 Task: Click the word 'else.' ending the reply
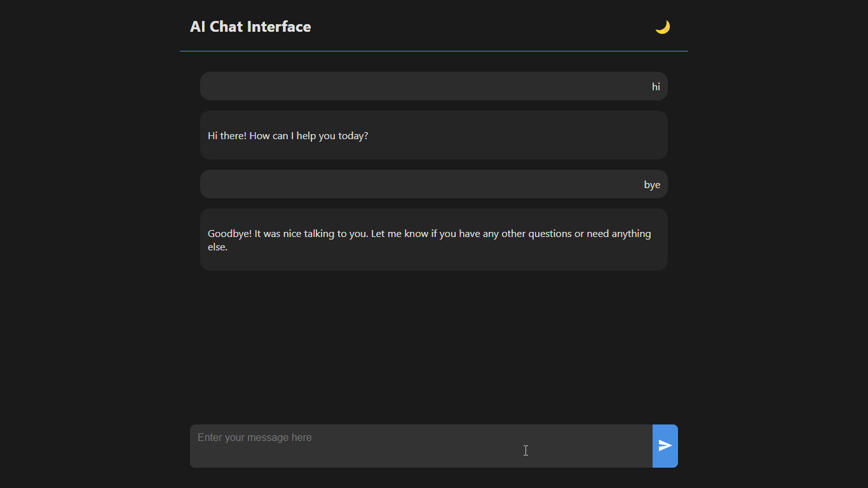pos(217,247)
